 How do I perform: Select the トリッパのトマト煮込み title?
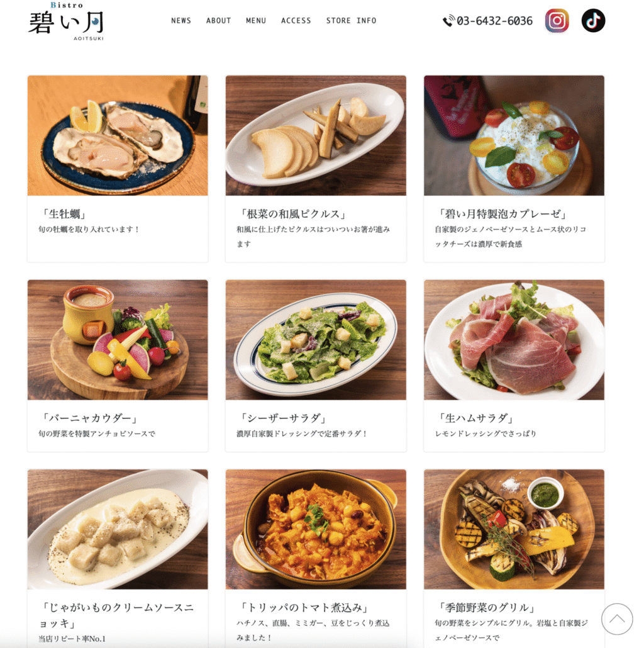(x=304, y=608)
